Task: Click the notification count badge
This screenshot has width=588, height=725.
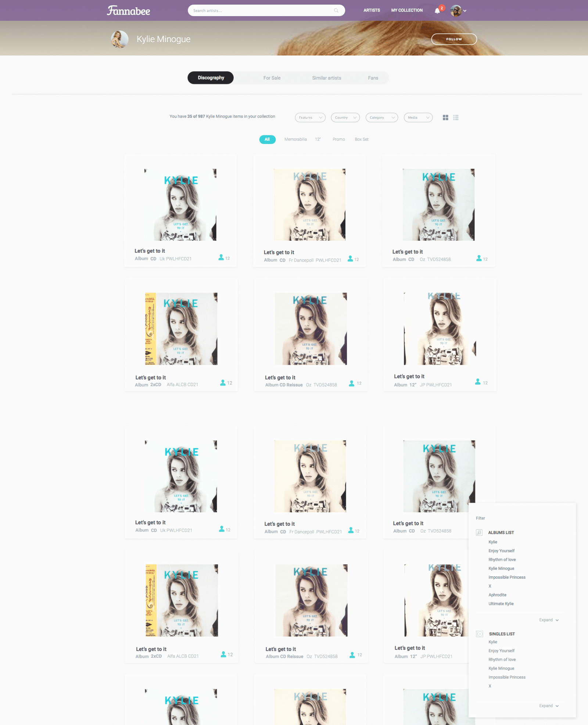Action: pos(442,8)
